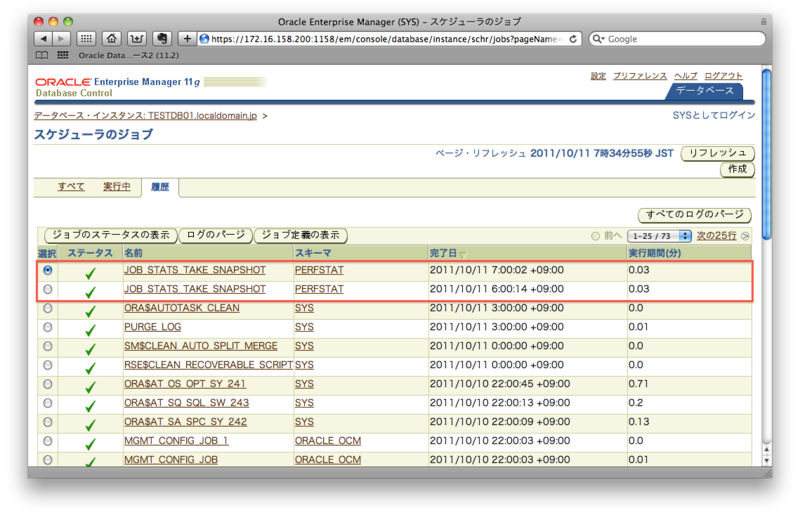The height and width of the screenshot is (520, 800).
Task: Open database instance TESTDB01 breadcrumb link
Action: (x=145, y=116)
